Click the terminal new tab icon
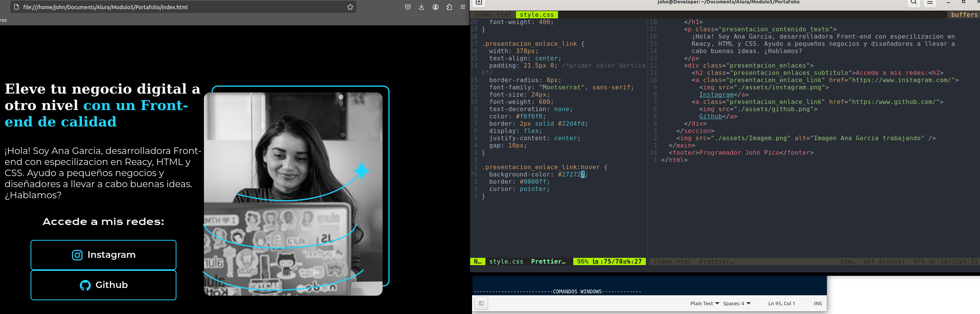Image resolution: width=980 pixels, height=314 pixels. [x=479, y=2]
